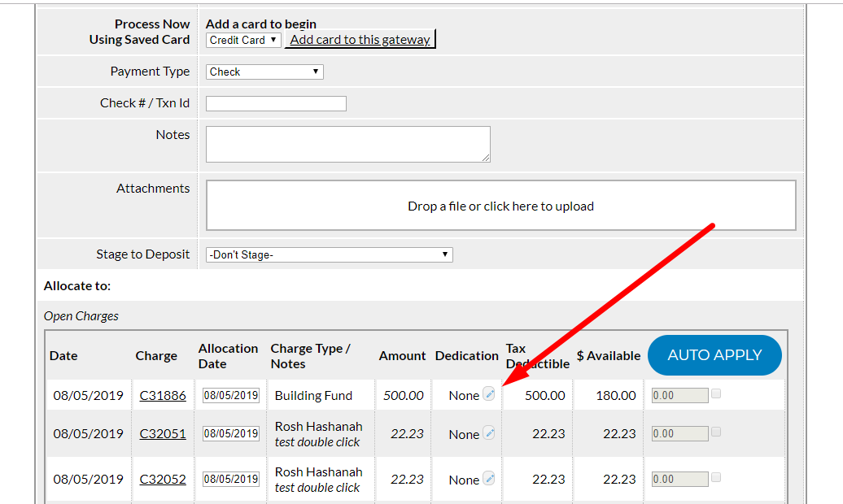The width and height of the screenshot is (843, 504).
Task: Edit dedication for the Building Fund charge
Action: pos(489,394)
